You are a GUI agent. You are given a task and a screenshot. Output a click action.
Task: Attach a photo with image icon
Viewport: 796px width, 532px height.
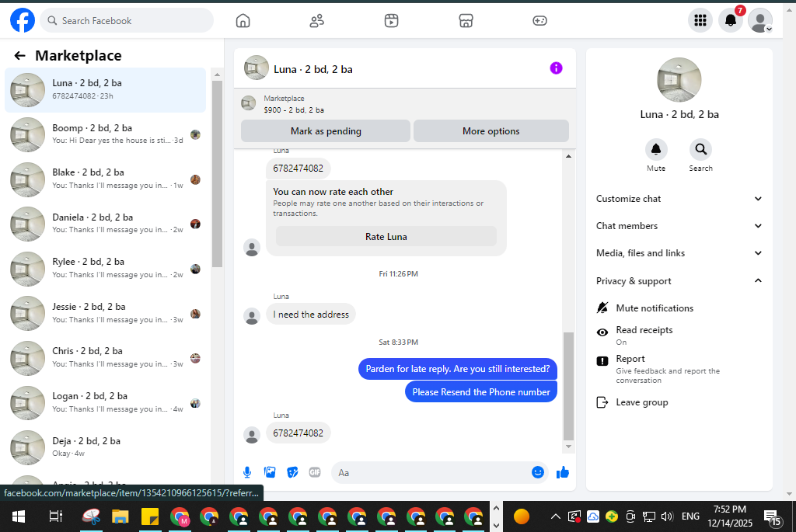coord(270,473)
